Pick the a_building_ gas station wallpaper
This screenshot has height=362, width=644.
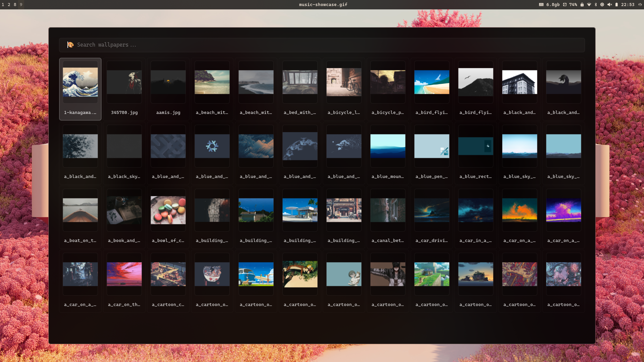[x=300, y=217]
